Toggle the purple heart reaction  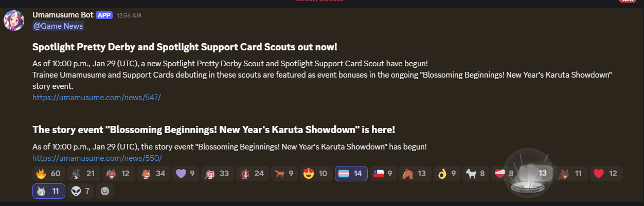click(x=185, y=174)
